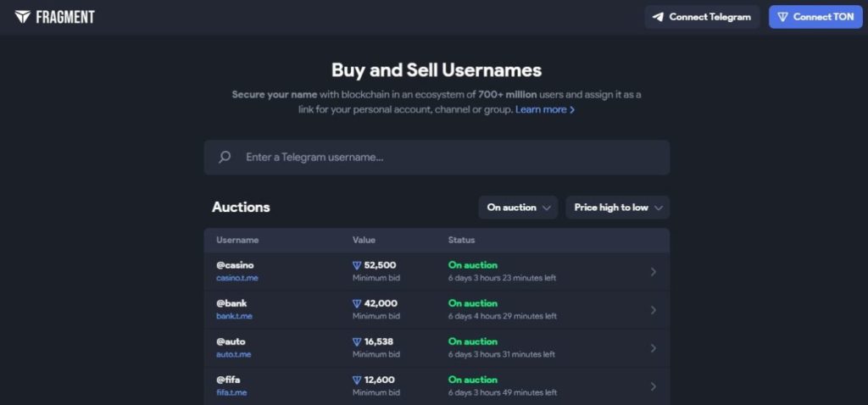
Task: Click the Connect TON button
Action: click(816, 17)
